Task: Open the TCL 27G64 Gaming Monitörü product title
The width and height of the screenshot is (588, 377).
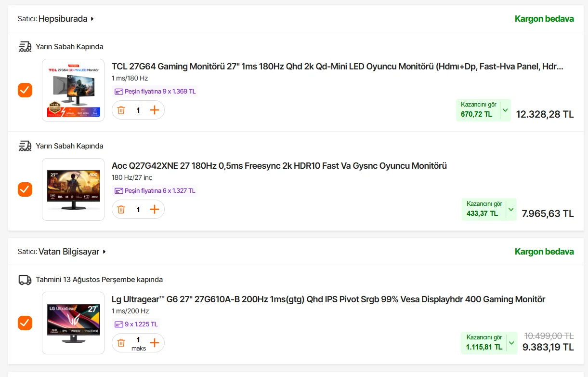Action: (337, 67)
